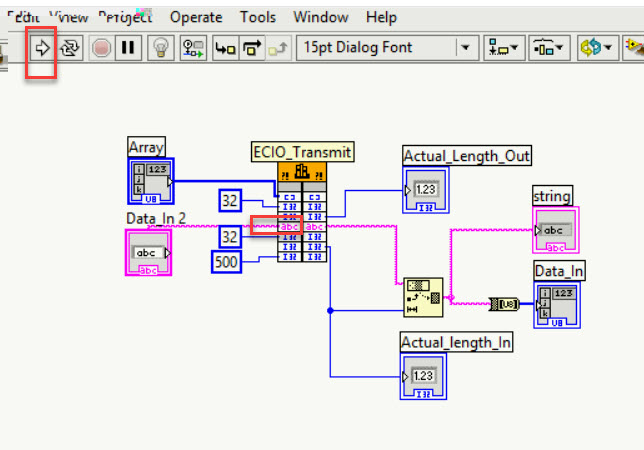
Task: Click the Actual_Length_Out label
Action: (x=467, y=156)
